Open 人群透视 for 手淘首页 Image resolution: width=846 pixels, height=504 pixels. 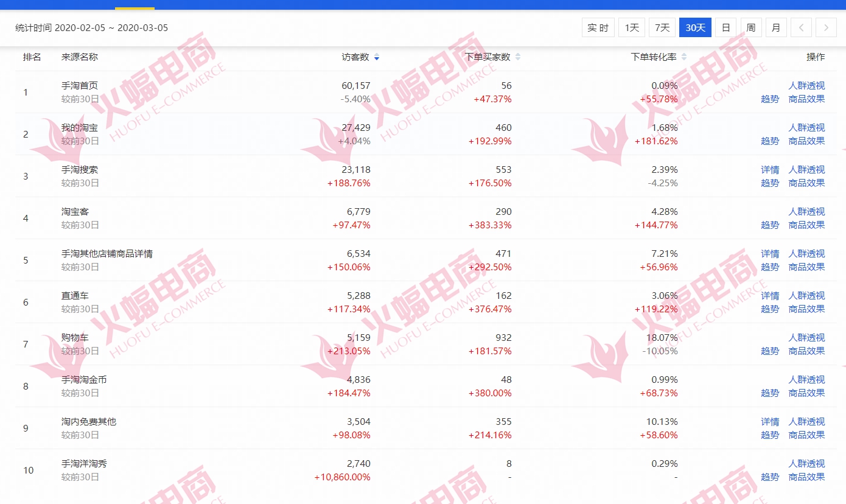click(806, 86)
